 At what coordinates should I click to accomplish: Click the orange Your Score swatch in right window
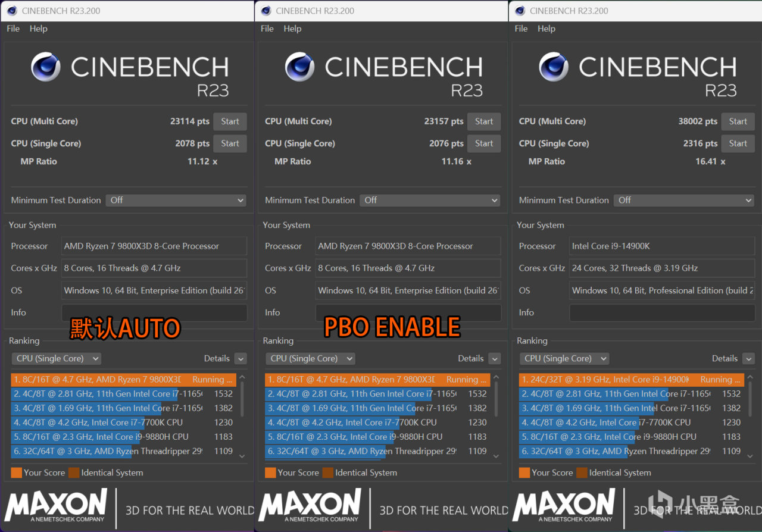(x=524, y=472)
